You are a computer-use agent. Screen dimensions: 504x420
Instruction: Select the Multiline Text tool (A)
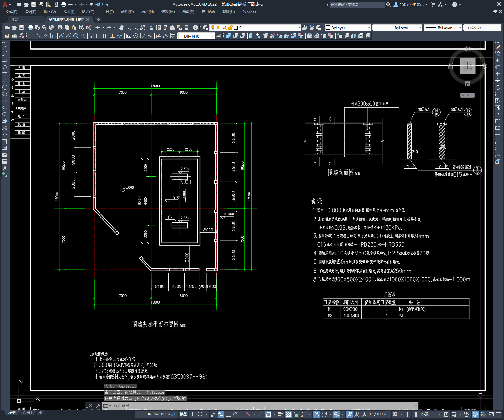tap(5, 168)
